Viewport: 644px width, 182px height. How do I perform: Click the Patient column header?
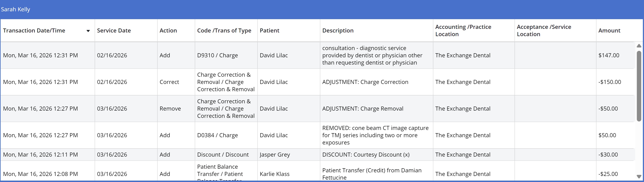pos(269,30)
